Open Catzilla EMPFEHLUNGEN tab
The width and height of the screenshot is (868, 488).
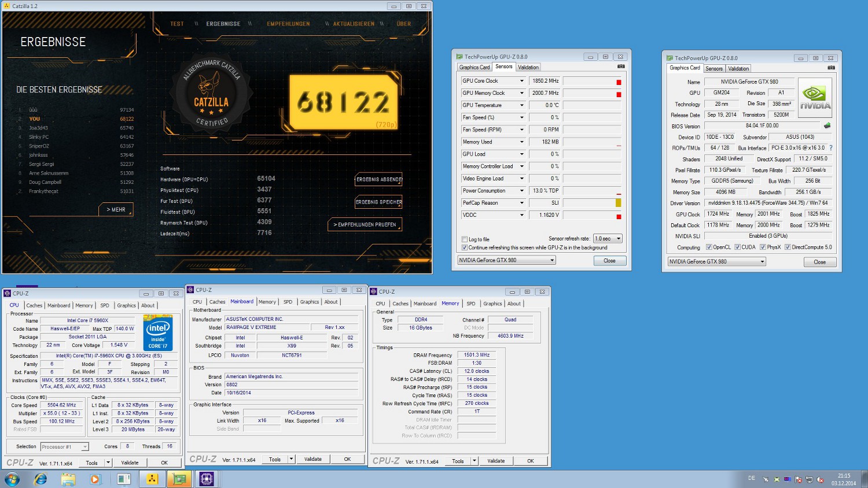(x=288, y=24)
